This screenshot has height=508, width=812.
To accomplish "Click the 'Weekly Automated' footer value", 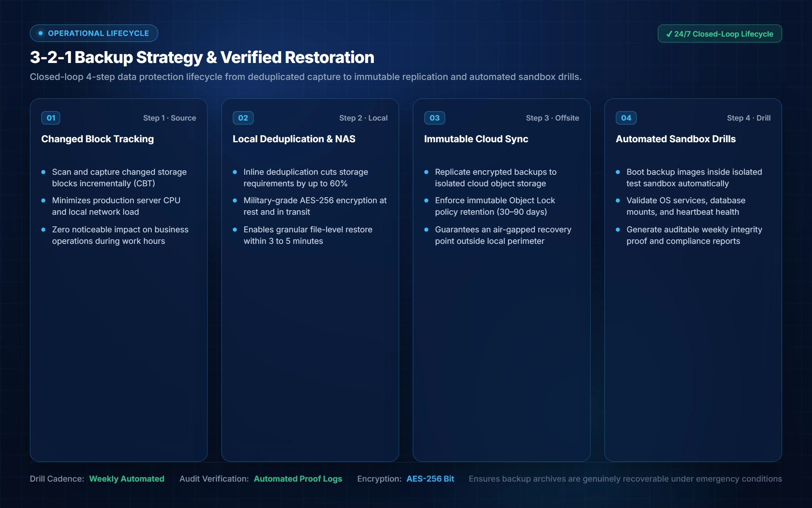I will coord(127,479).
